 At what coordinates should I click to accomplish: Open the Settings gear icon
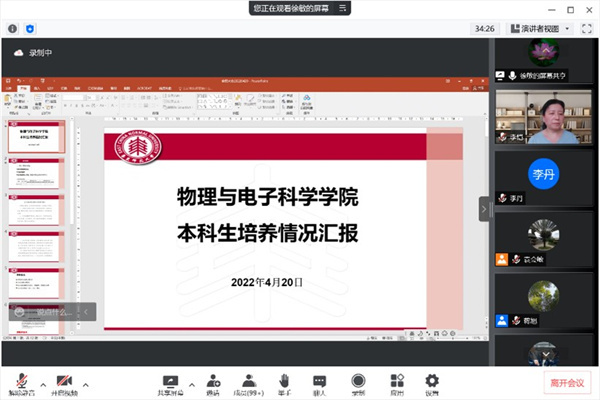click(432, 382)
